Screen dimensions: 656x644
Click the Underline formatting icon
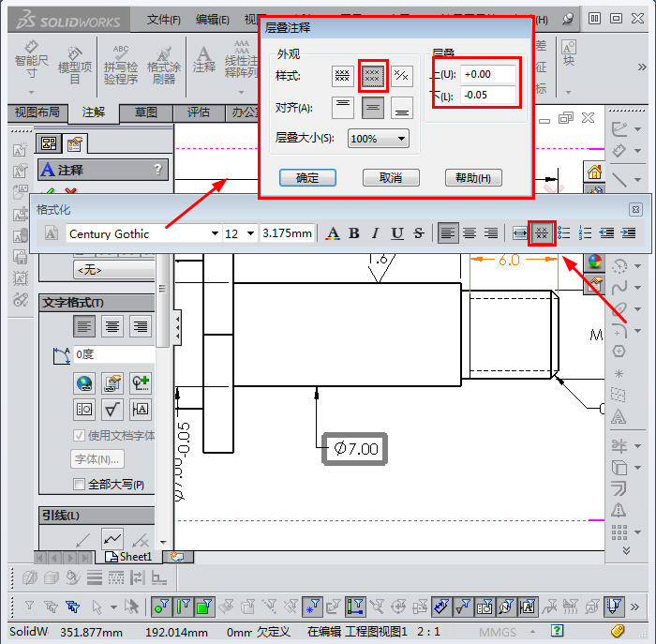point(397,233)
